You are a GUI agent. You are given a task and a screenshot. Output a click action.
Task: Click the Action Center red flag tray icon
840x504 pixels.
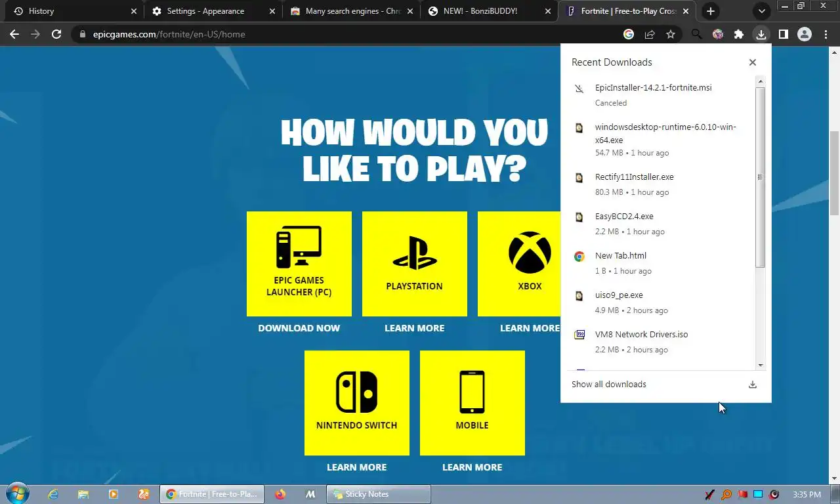[x=742, y=494]
